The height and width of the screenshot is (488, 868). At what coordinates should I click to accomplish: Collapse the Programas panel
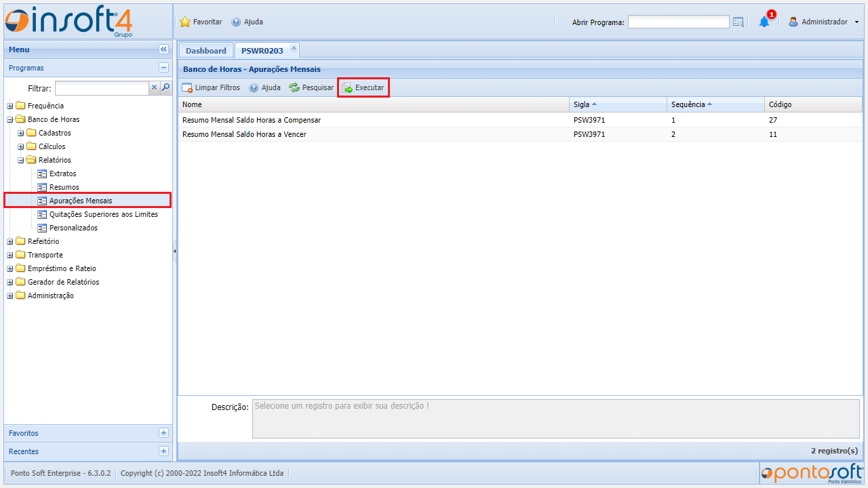pos(163,68)
